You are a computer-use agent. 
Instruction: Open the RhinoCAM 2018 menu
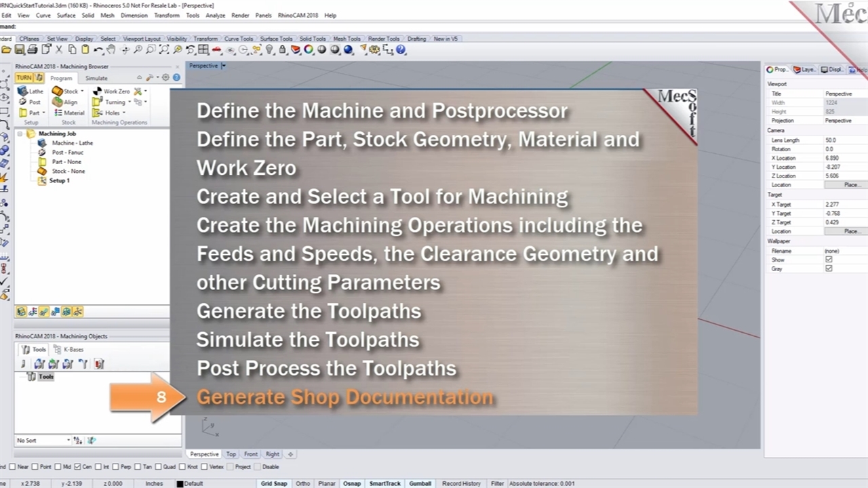tap(298, 15)
